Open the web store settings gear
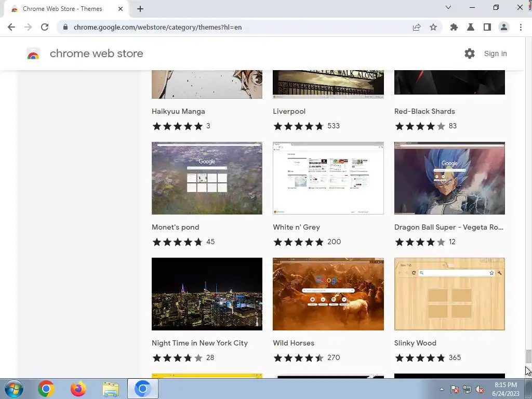The height and width of the screenshot is (399, 532). [470, 54]
